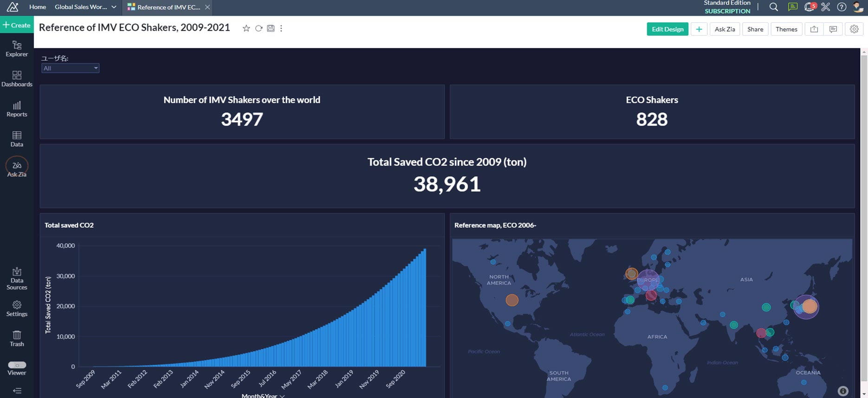
Task: Go to the Home tab
Action: tap(38, 7)
